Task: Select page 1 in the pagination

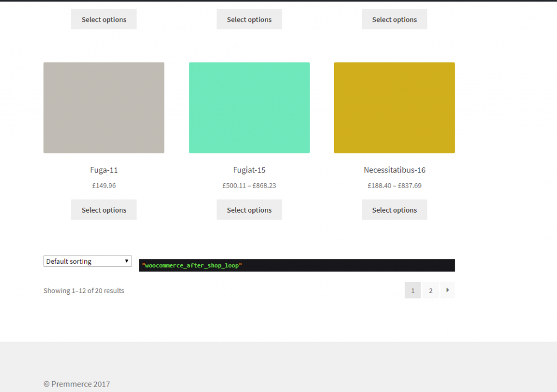Action: click(x=412, y=290)
